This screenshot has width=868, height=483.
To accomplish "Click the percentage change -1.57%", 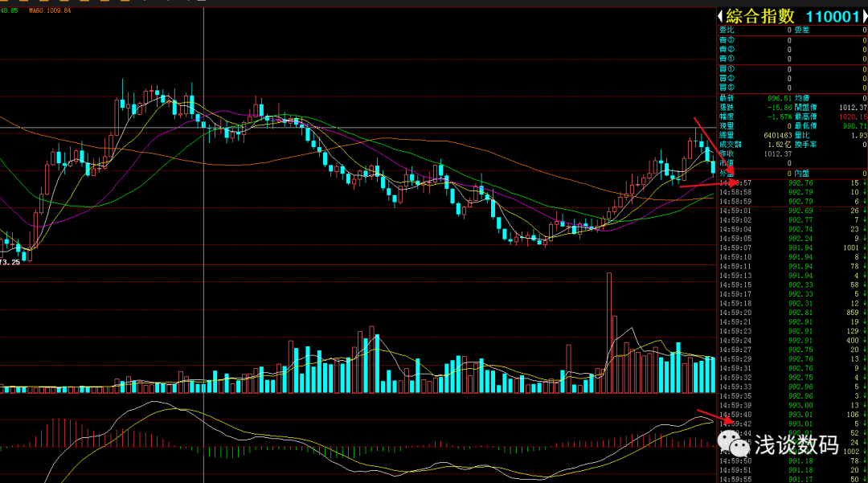I will click(x=780, y=117).
